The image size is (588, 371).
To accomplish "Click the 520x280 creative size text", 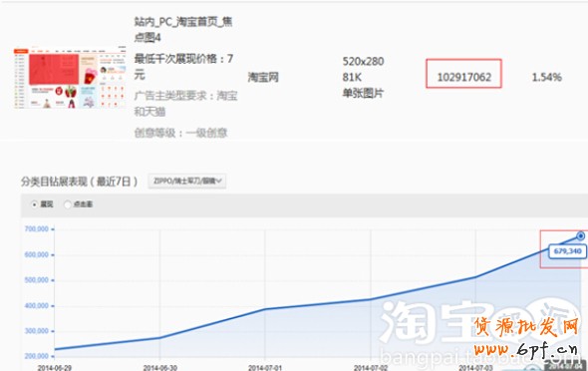I will (x=363, y=61).
